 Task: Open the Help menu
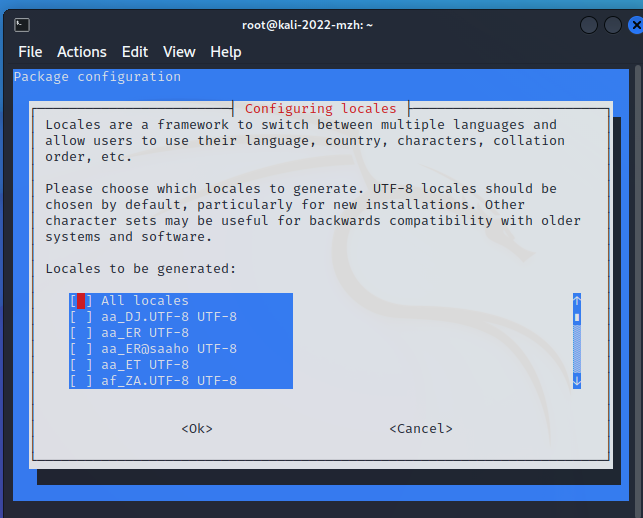226,52
